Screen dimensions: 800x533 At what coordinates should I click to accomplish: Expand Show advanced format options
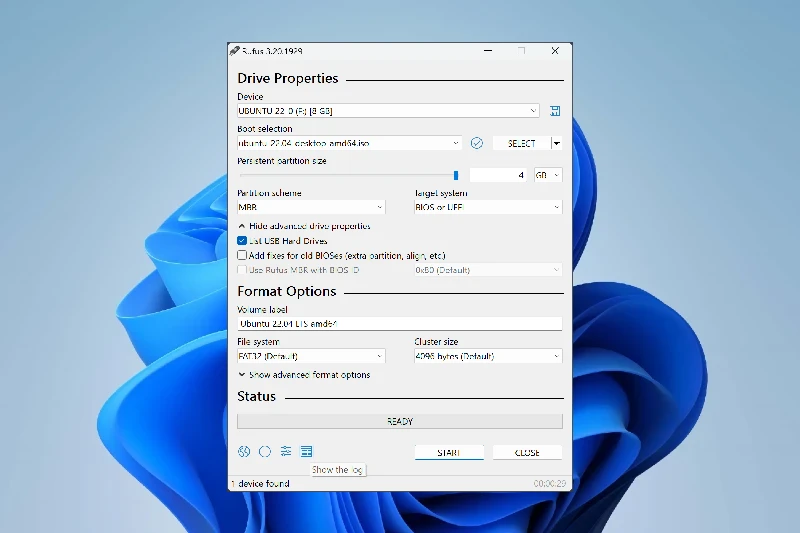tap(304, 375)
